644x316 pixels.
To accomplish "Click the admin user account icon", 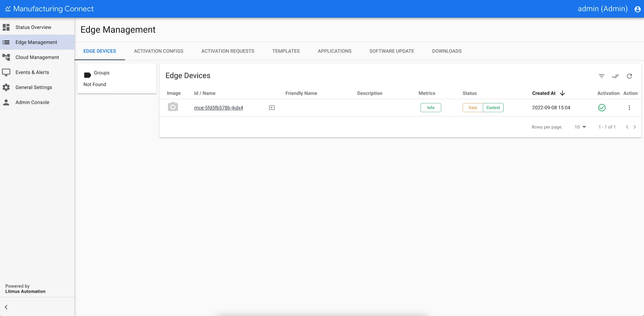I will tap(637, 9).
